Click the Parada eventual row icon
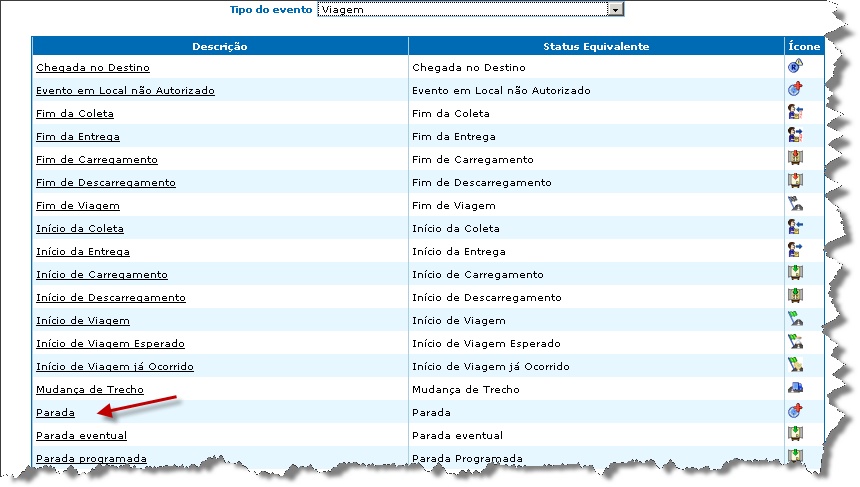 pos(795,434)
